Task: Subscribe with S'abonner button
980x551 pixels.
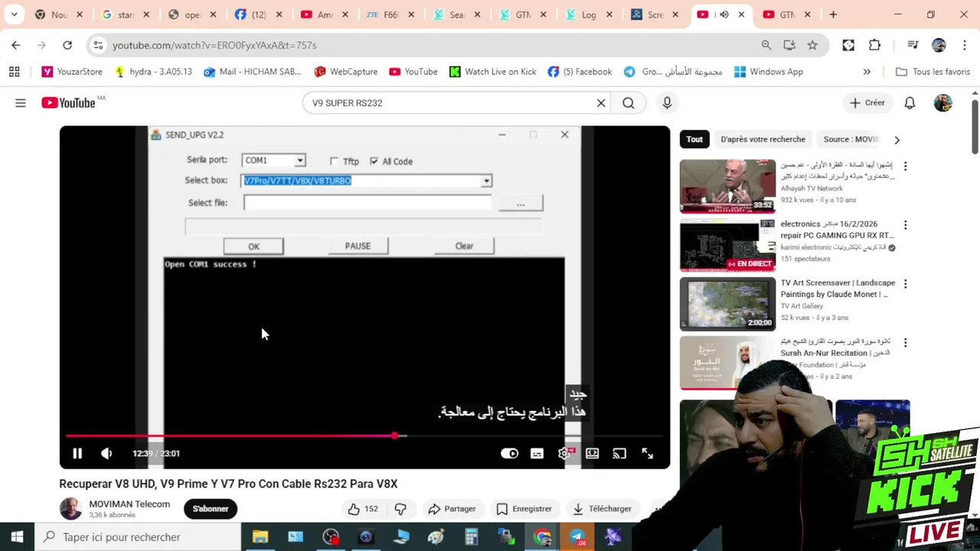Action: click(211, 509)
